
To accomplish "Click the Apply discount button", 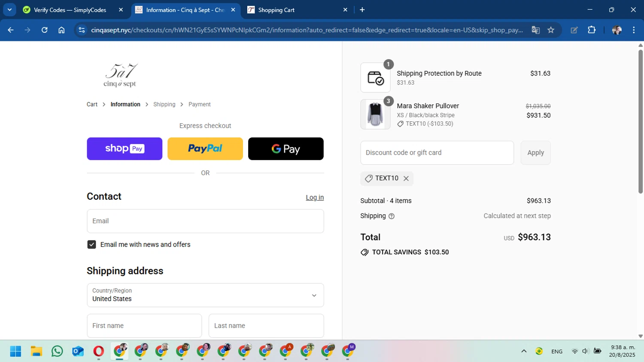I will pyautogui.click(x=535, y=152).
